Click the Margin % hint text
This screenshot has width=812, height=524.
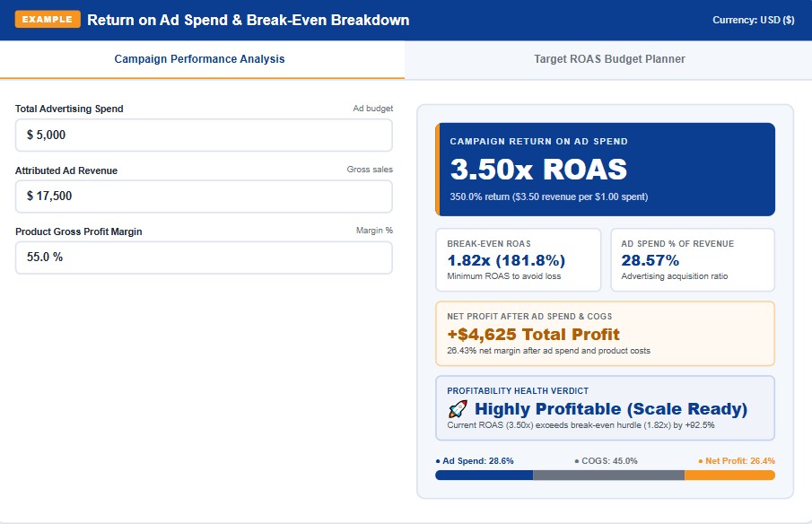[x=374, y=231]
